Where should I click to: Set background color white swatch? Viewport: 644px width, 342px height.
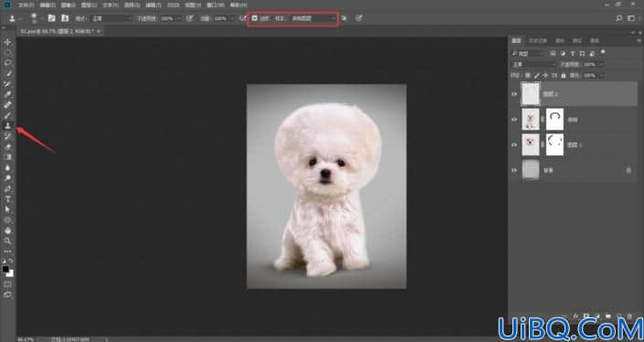pyautogui.click(x=11, y=273)
